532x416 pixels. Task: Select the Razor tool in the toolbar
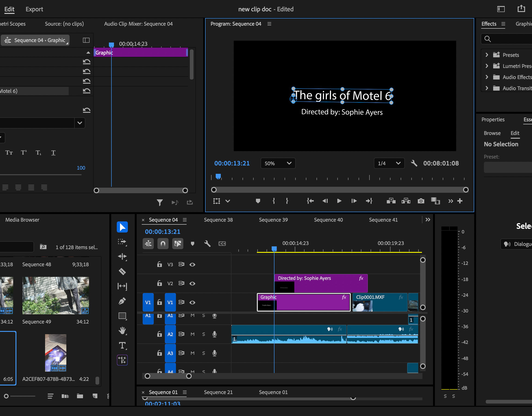pos(122,271)
